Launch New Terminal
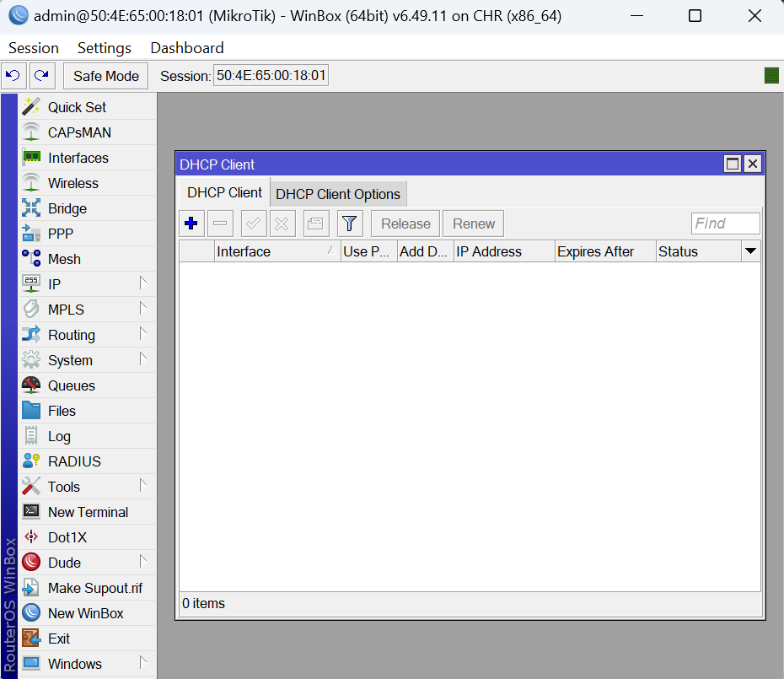 pyautogui.click(x=88, y=512)
